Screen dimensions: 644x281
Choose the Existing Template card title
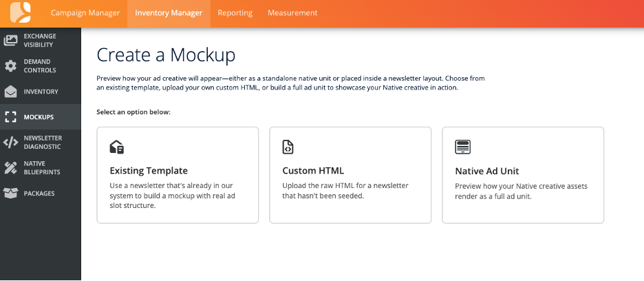click(149, 170)
